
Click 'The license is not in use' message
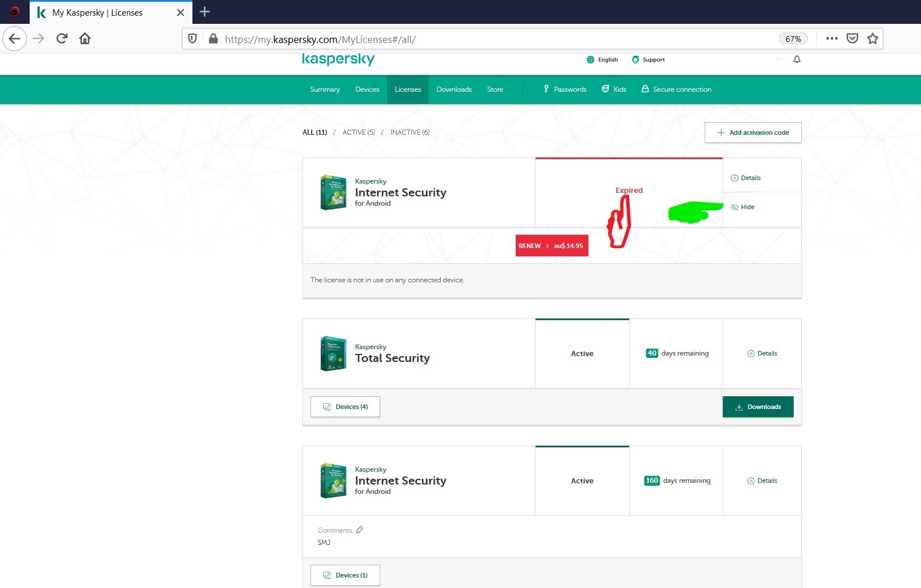(387, 280)
